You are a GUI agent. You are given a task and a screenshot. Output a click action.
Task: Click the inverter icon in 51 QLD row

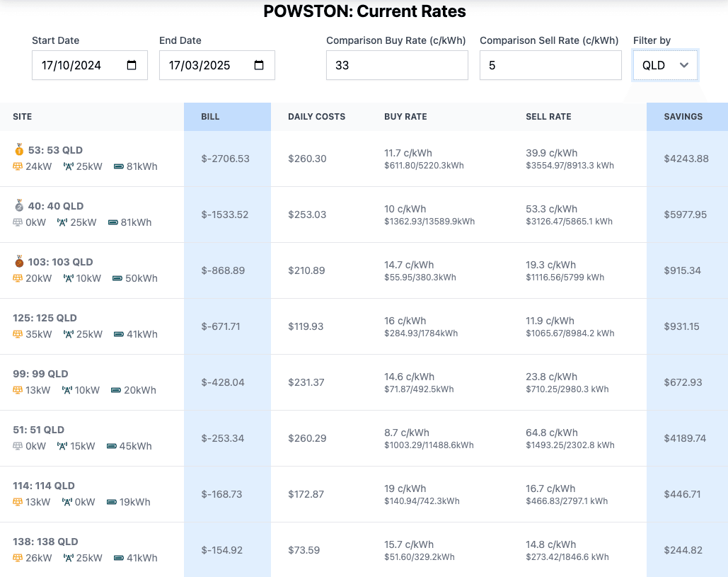[62, 446]
